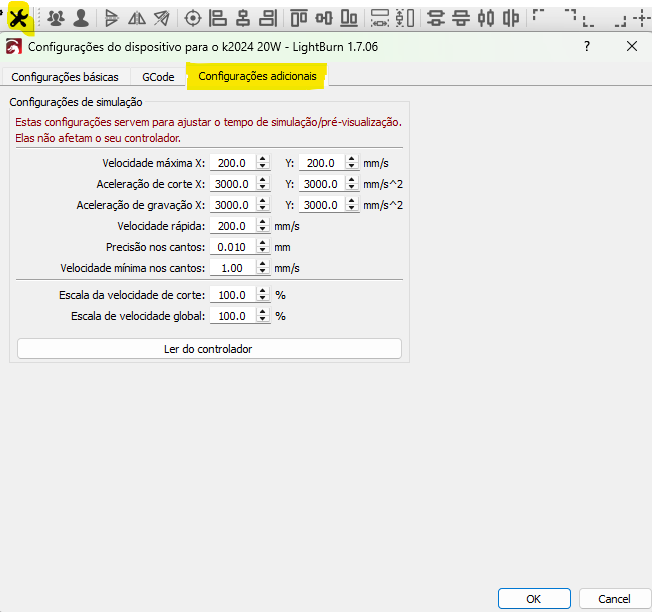Screen dimensions: 652x612
Task: Select the Configurações adicionais tab
Action: [257, 77]
